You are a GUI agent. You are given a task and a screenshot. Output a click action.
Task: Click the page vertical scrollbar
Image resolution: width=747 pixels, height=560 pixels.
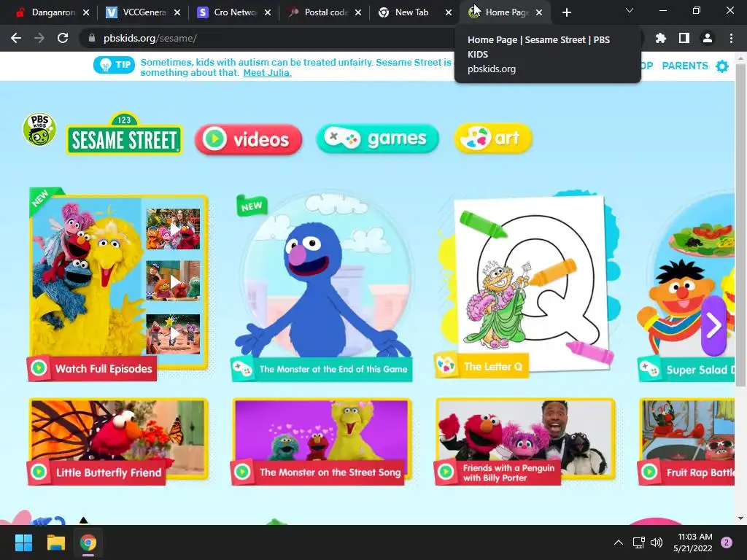[740, 224]
